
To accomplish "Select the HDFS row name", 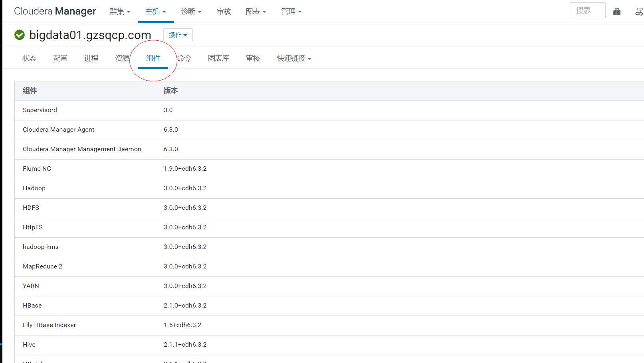I will [31, 208].
